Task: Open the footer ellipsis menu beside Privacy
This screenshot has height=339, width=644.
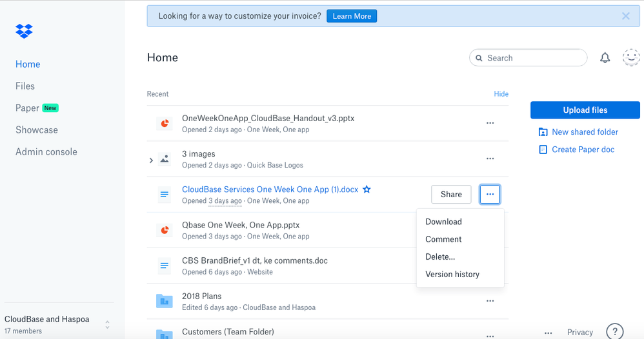Action: click(x=548, y=333)
